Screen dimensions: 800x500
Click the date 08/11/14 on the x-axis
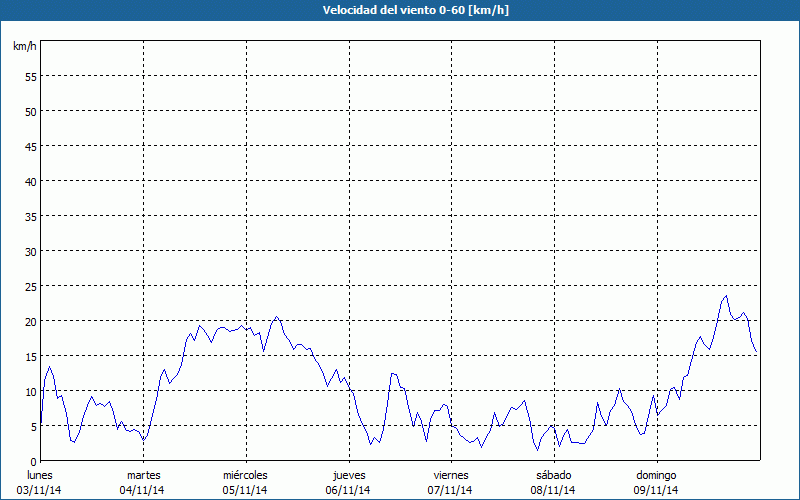coord(554,490)
